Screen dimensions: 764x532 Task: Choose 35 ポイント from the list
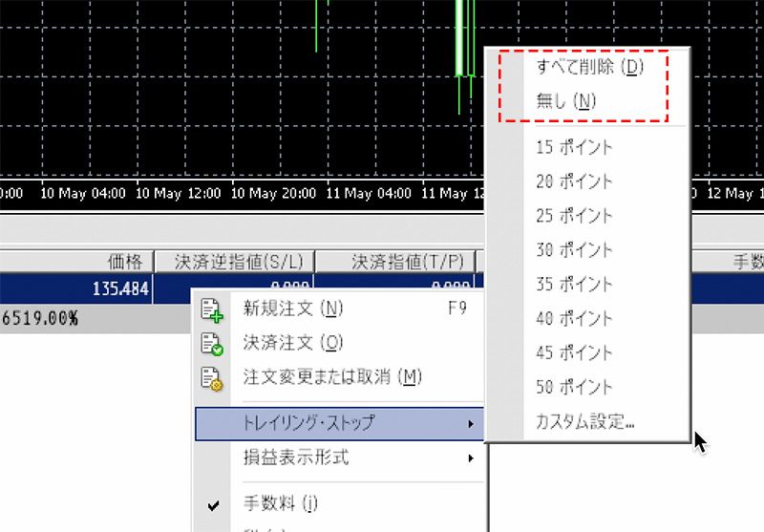(574, 285)
